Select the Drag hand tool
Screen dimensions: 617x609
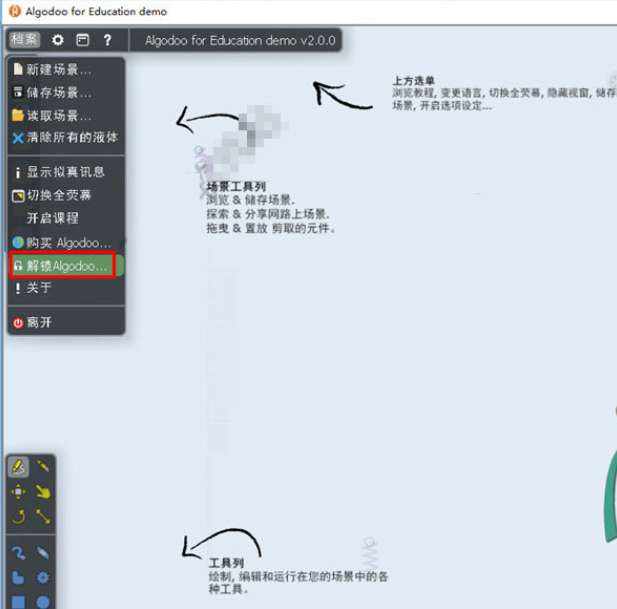click(x=43, y=492)
